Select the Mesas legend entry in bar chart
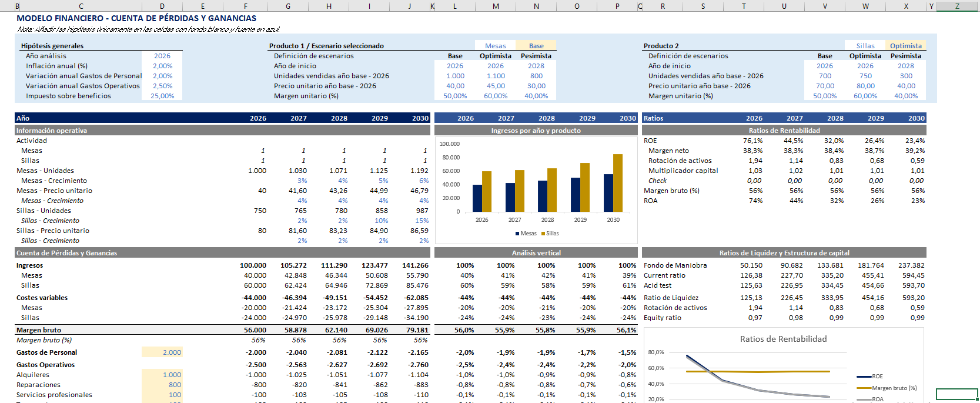Image resolution: width=980 pixels, height=403 pixels. pos(526,234)
